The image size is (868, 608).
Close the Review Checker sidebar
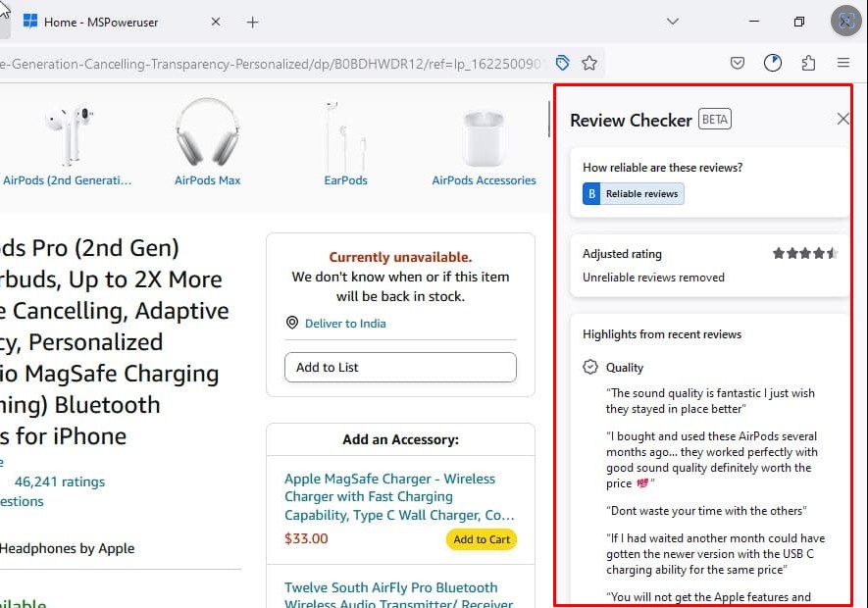(x=842, y=119)
